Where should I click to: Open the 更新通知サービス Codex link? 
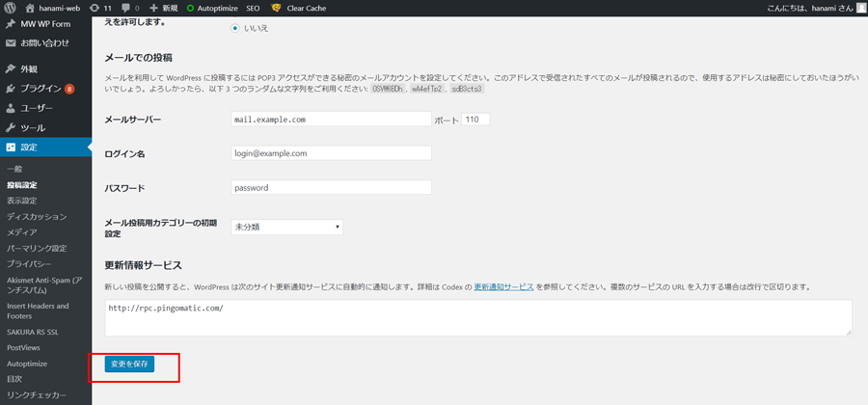[503, 287]
